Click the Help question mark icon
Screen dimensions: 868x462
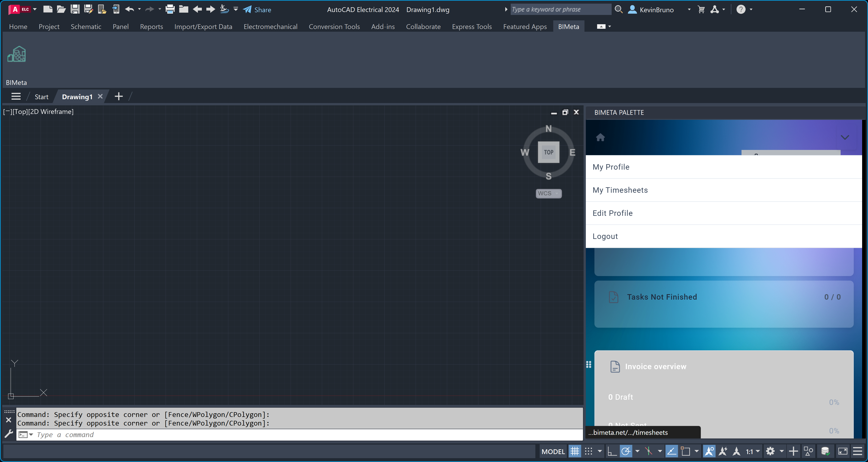coord(741,10)
